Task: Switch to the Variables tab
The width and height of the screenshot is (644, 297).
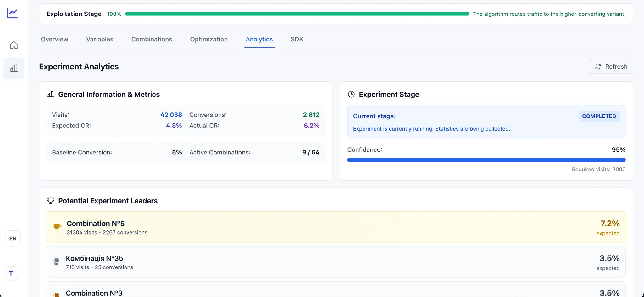Action: pos(100,39)
